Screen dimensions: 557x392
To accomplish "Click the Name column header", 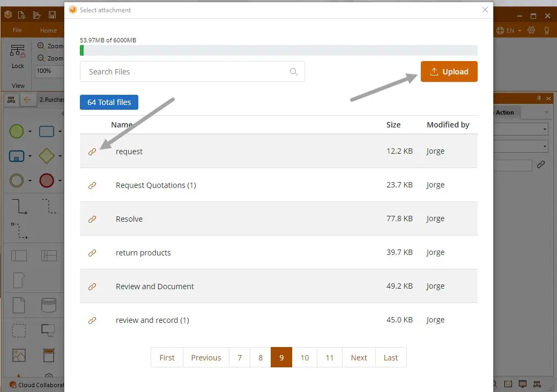I will click(x=122, y=125).
